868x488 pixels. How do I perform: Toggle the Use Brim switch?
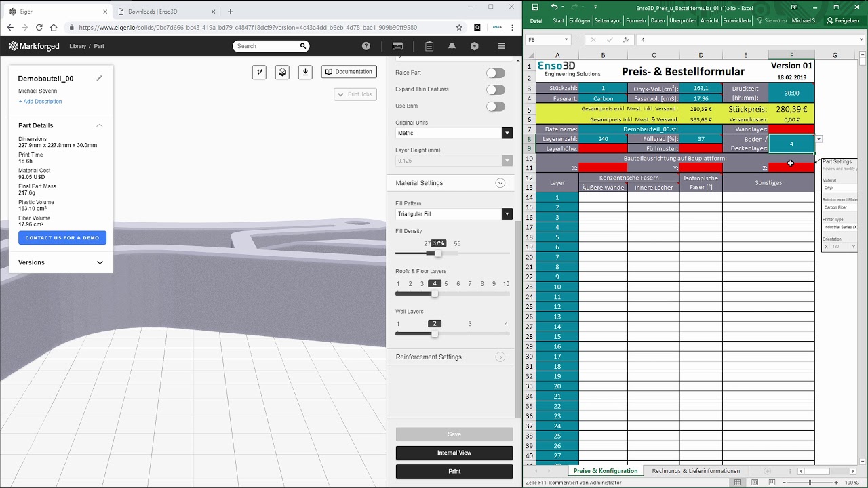click(x=496, y=106)
